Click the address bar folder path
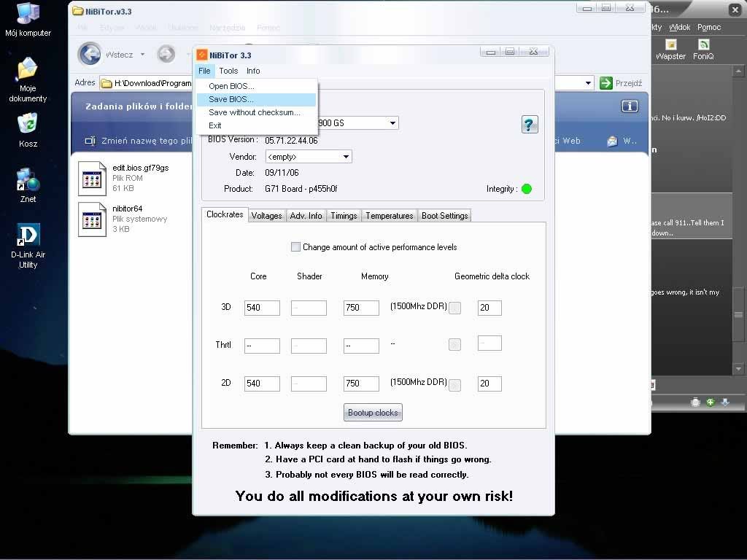The image size is (747, 560). coord(152,83)
